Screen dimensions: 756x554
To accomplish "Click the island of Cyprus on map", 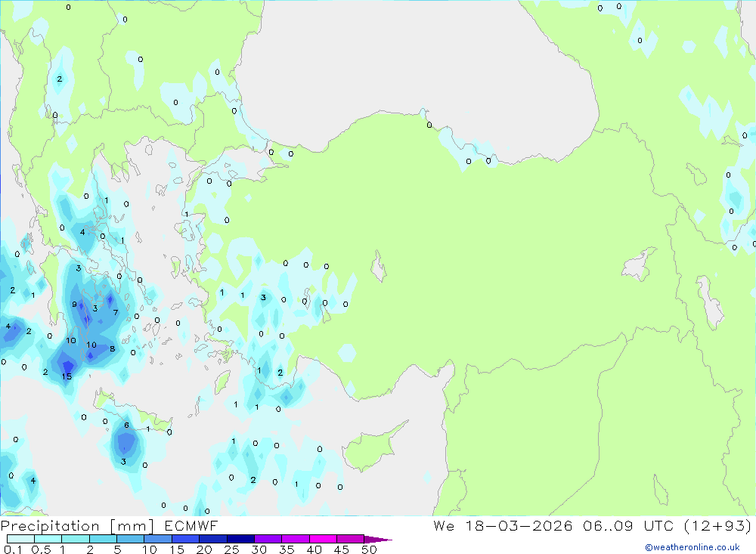I will [369, 450].
